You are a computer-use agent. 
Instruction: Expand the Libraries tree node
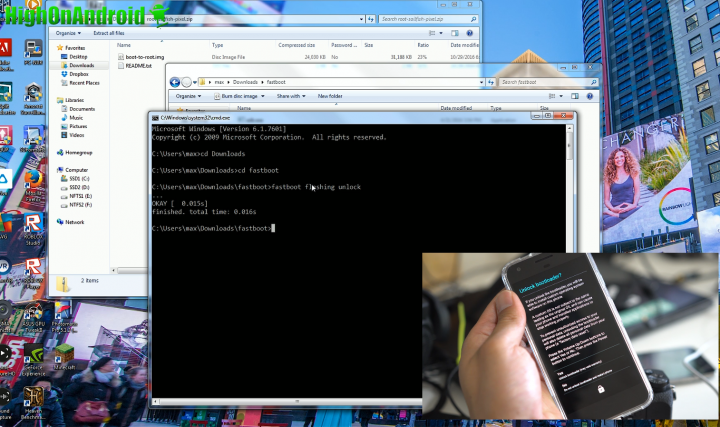point(58,100)
